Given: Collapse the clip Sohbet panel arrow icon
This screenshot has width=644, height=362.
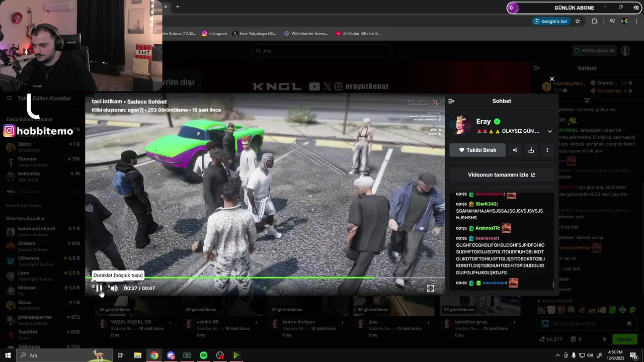Looking at the screenshot, I should [x=451, y=101].
